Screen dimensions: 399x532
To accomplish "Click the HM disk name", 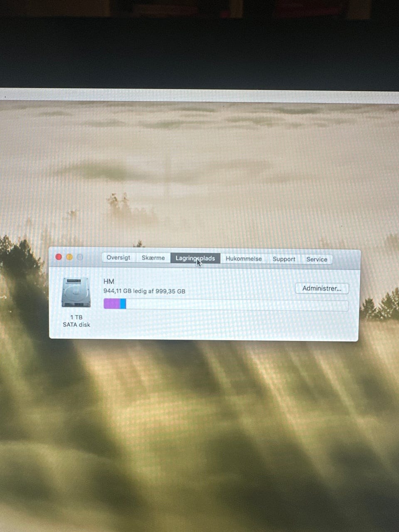I will pyautogui.click(x=109, y=281).
